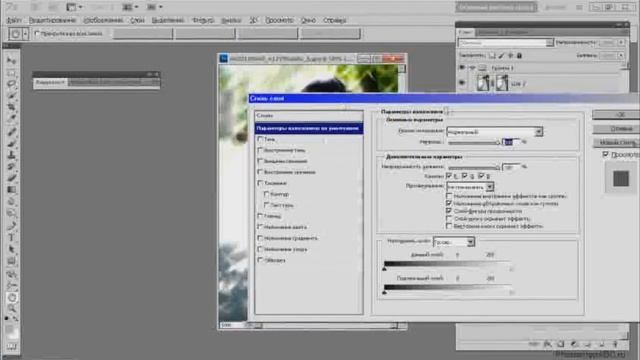640x360 pixels.
Task: Select the Pen tool
Action: coord(11,226)
